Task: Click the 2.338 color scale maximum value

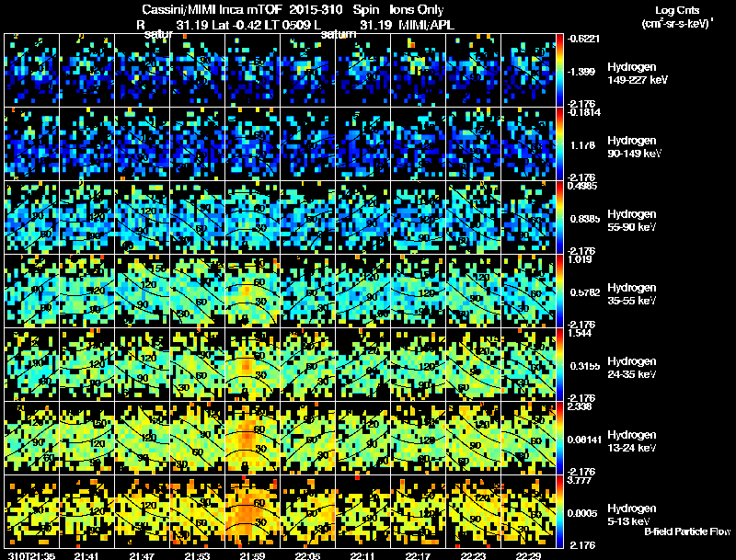Action: [x=581, y=406]
